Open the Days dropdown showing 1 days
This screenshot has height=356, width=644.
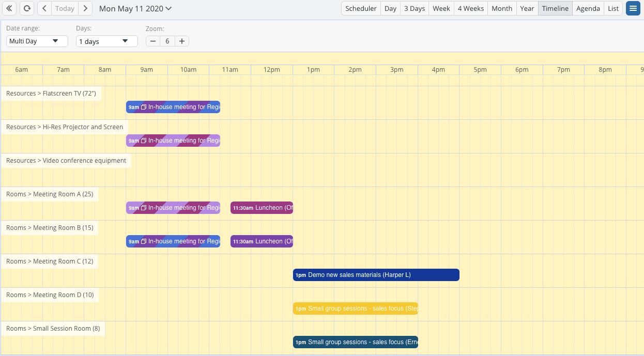point(106,41)
